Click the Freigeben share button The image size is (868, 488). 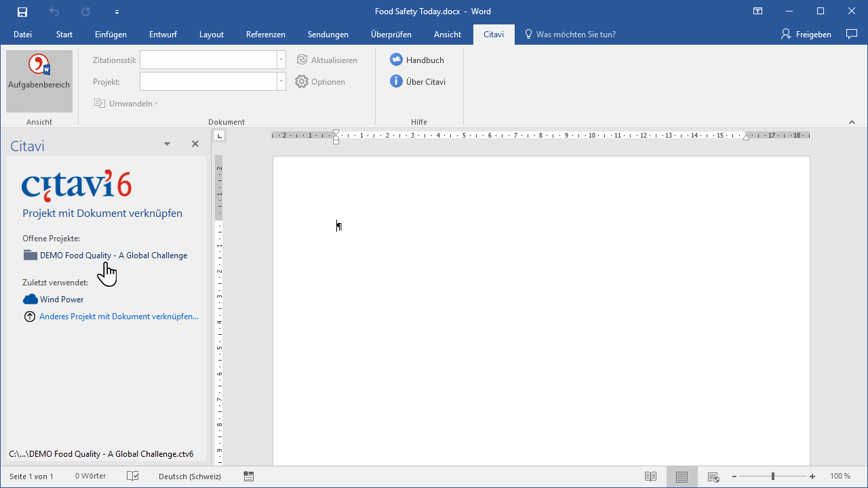[806, 35]
